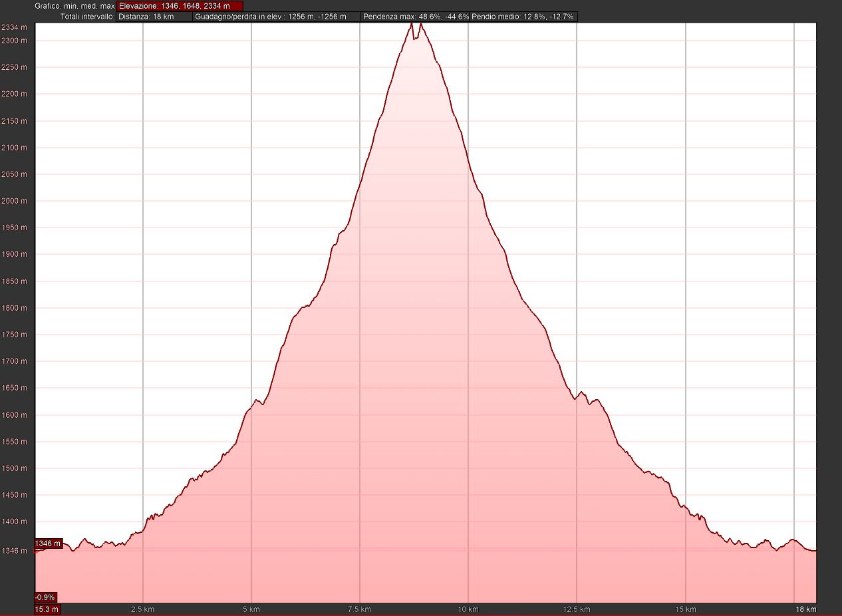
Task: Click the 2.5 km distance axis label
Action: click(x=142, y=609)
